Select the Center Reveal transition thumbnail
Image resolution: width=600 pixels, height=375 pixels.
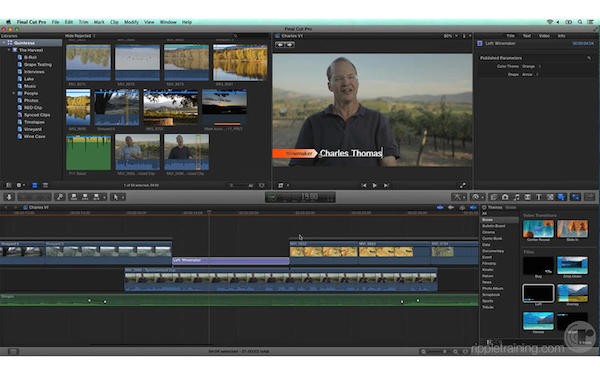tap(538, 229)
